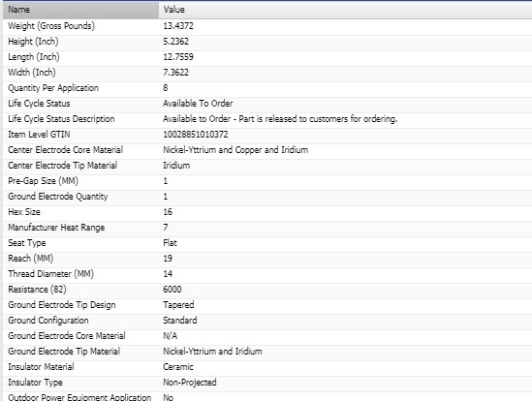This screenshot has width=532, height=401.
Task: Click the Ceramic insulator material value
Action: [x=178, y=367]
